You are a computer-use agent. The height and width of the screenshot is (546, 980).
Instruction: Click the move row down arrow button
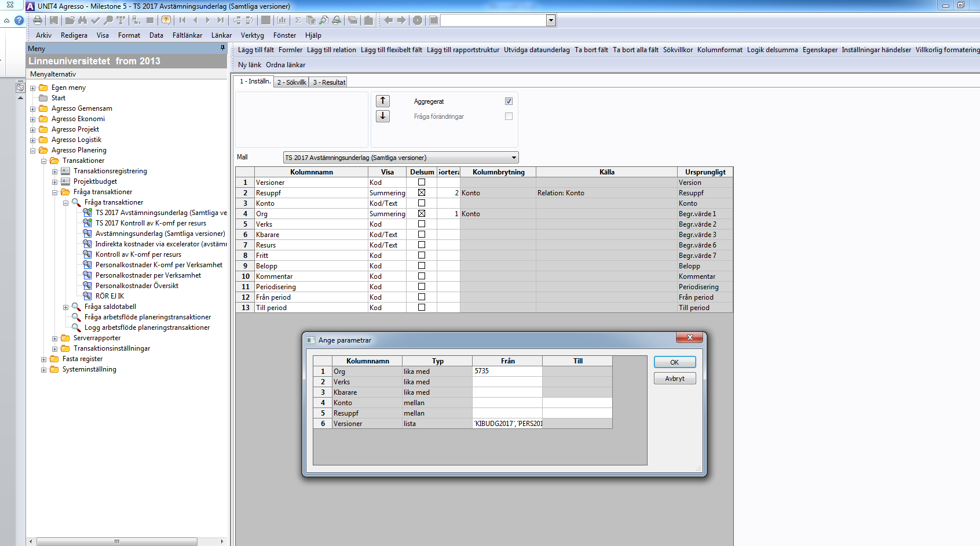tap(383, 116)
